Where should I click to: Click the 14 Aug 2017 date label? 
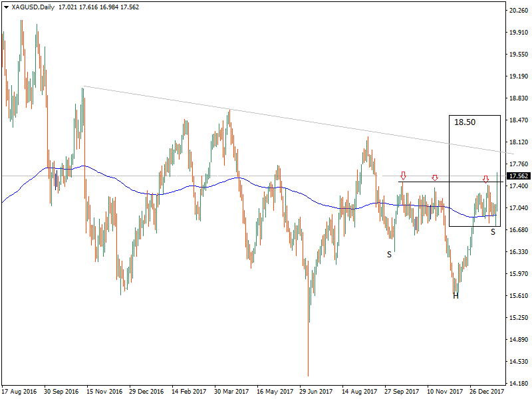point(359,392)
